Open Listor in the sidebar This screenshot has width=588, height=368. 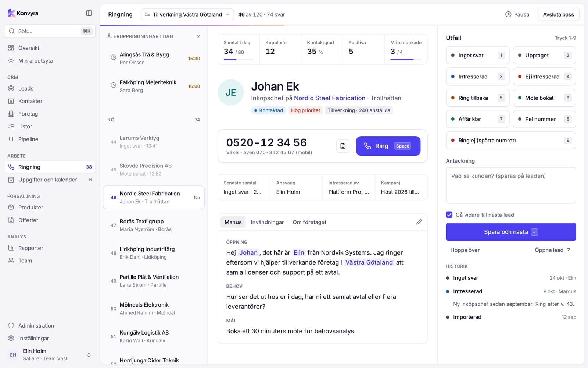[x=50, y=127]
